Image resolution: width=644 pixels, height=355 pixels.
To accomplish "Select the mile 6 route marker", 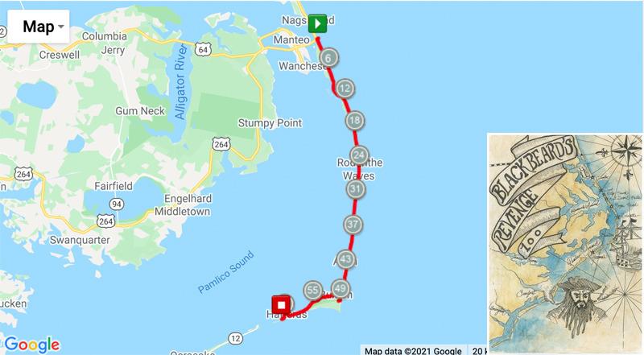I will 328,58.
